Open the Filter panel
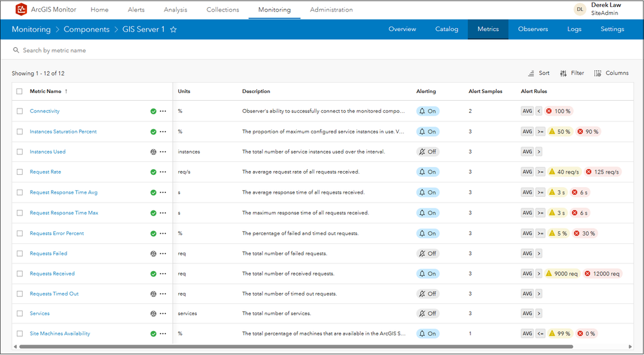This screenshot has height=355, width=644. [572, 73]
